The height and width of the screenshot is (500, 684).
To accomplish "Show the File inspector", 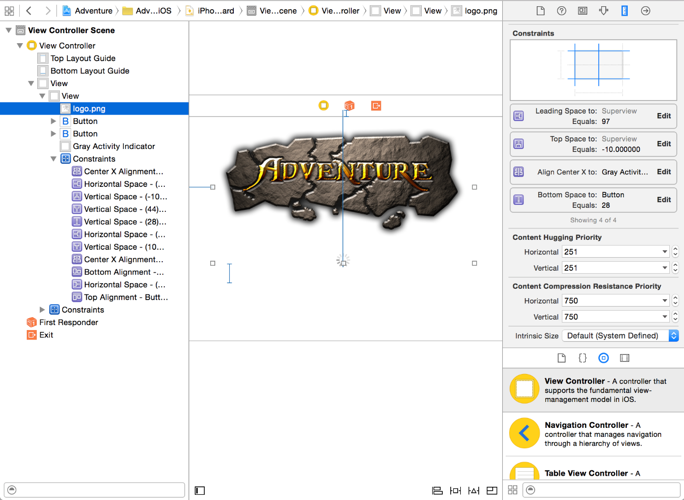I will [x=540, y=10].
